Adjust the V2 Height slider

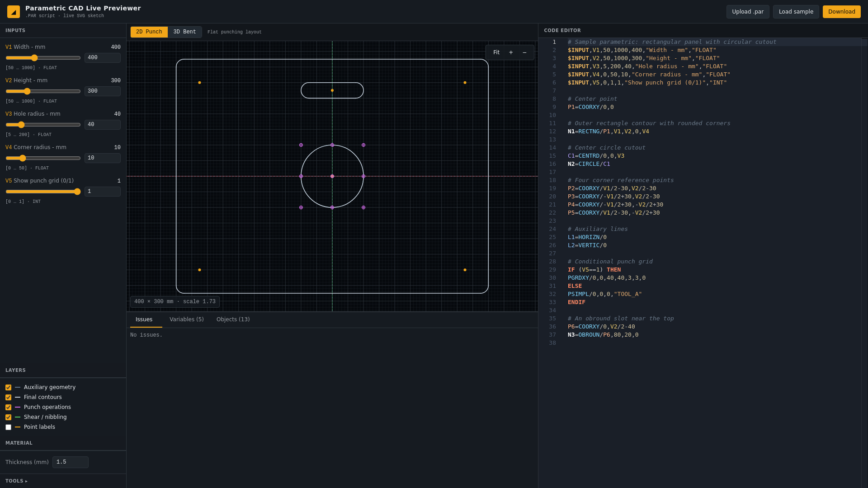coord(43,91)
